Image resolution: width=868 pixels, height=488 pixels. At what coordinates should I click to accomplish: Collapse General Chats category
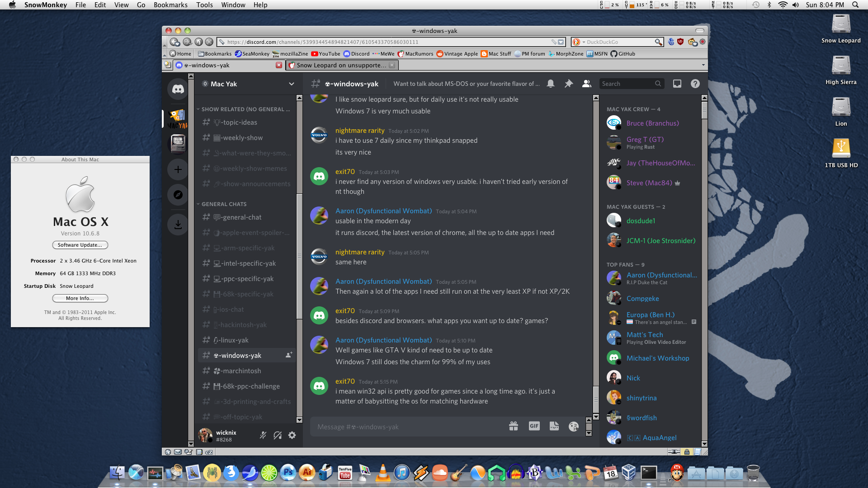[x=224, y=204]
